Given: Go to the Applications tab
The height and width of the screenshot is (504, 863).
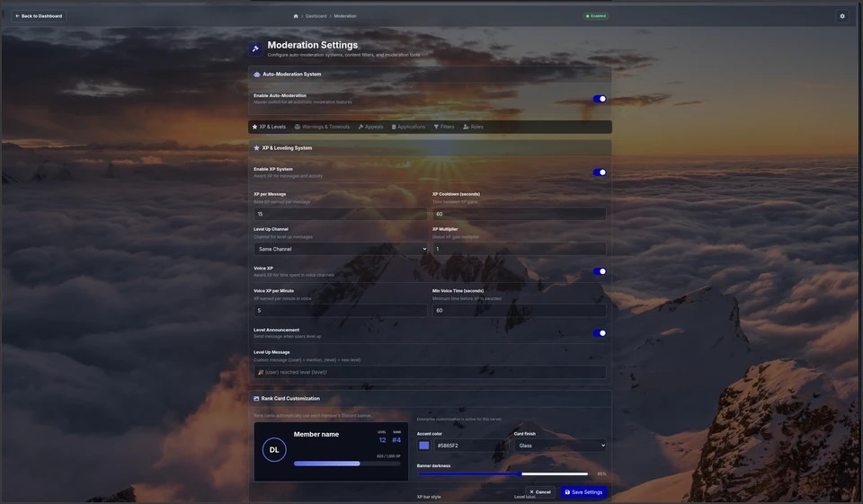Looking at the screenshot, I should coord(408,127).
